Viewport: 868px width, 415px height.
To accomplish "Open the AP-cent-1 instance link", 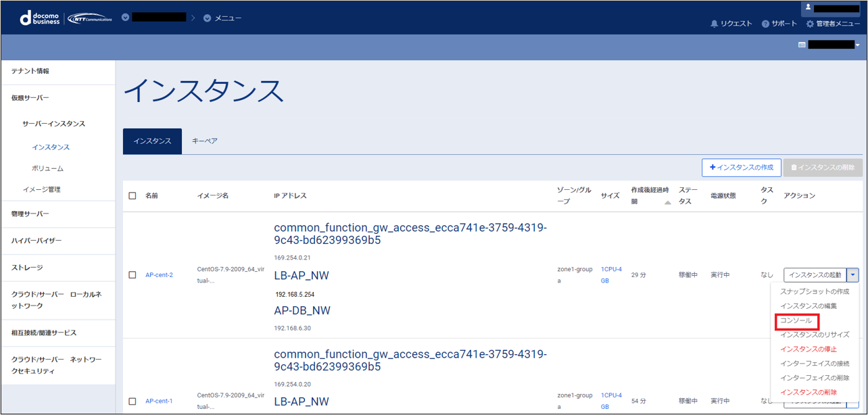I will point(159,401).
